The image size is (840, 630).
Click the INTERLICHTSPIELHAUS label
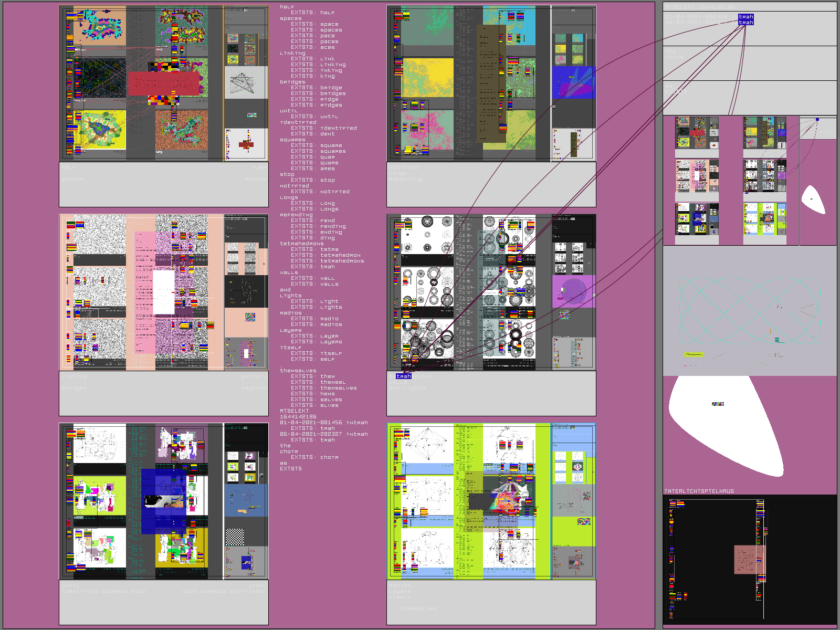coord(699,491)
